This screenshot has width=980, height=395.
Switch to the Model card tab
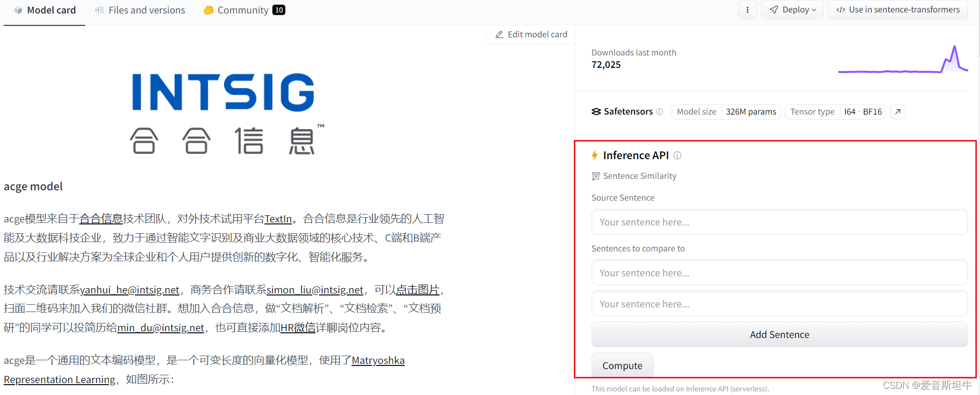point(45,10)
